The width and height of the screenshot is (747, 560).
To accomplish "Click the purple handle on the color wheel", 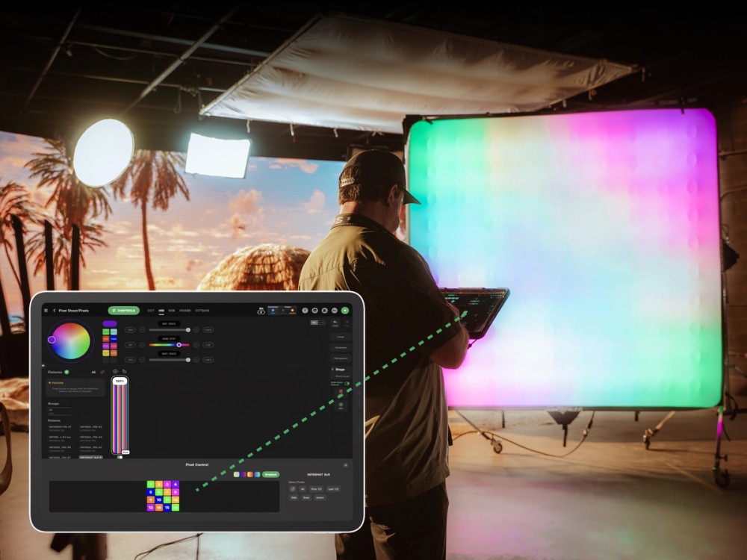I will click(x=52, y=340).
